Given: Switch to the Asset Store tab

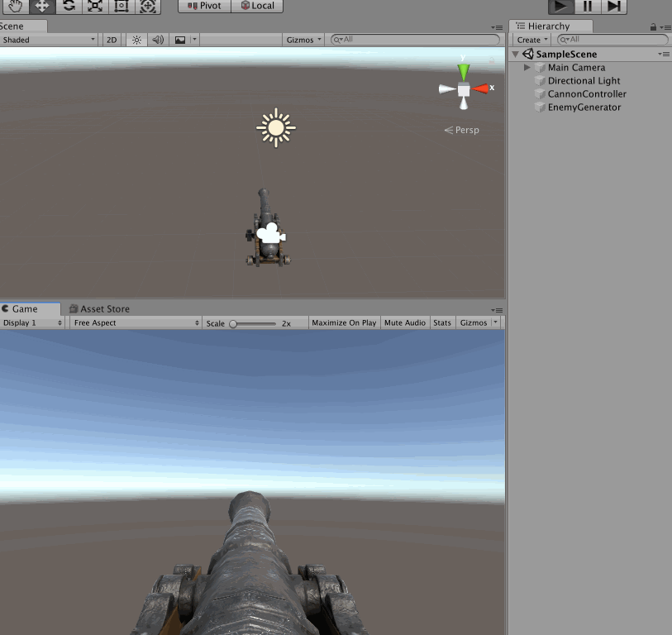Looking at the screenshot, I should (x=99, y=309).
